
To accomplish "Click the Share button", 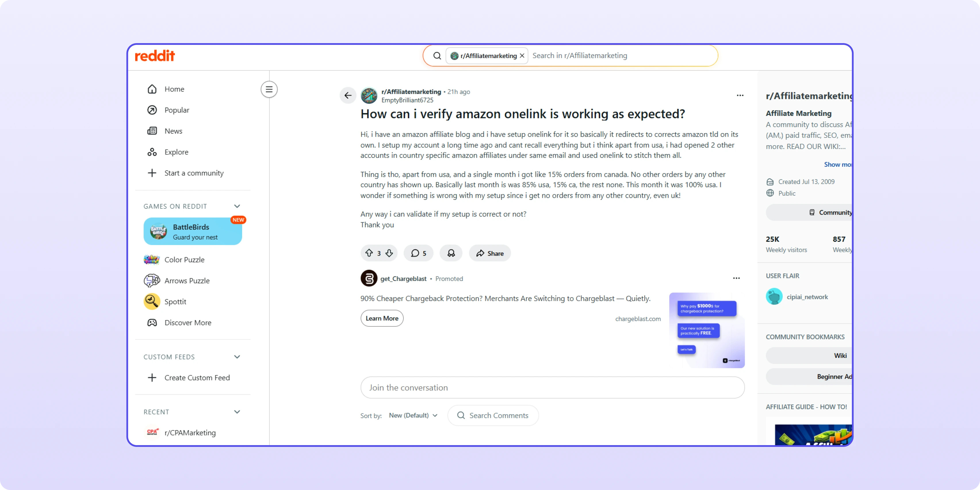I will click(x=490, y=253).
